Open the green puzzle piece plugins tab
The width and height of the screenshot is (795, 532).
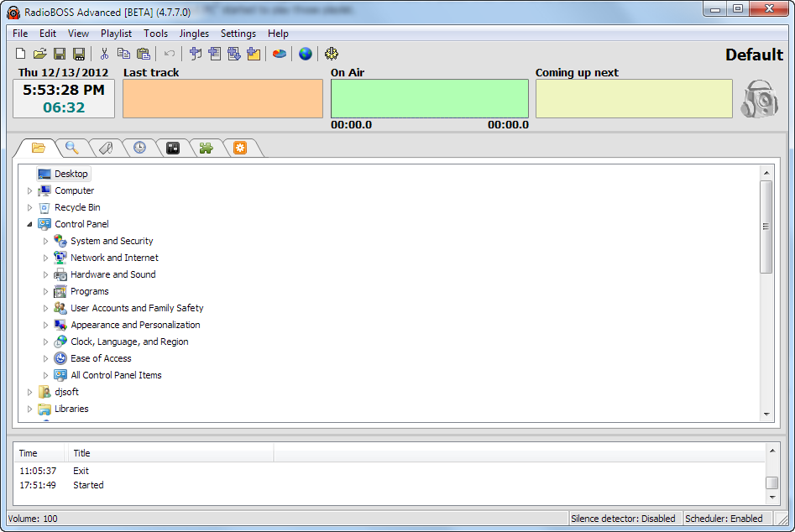tap(207, 148)
